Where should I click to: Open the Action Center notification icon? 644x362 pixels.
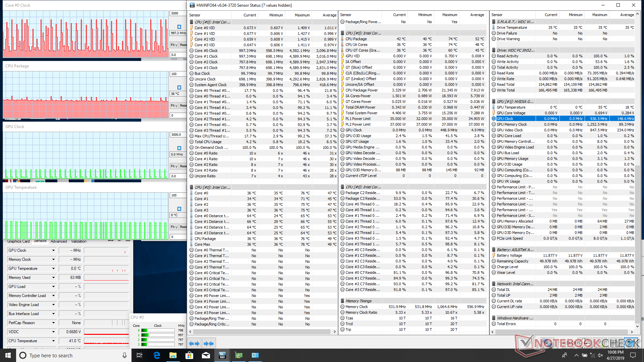point(633,355)
